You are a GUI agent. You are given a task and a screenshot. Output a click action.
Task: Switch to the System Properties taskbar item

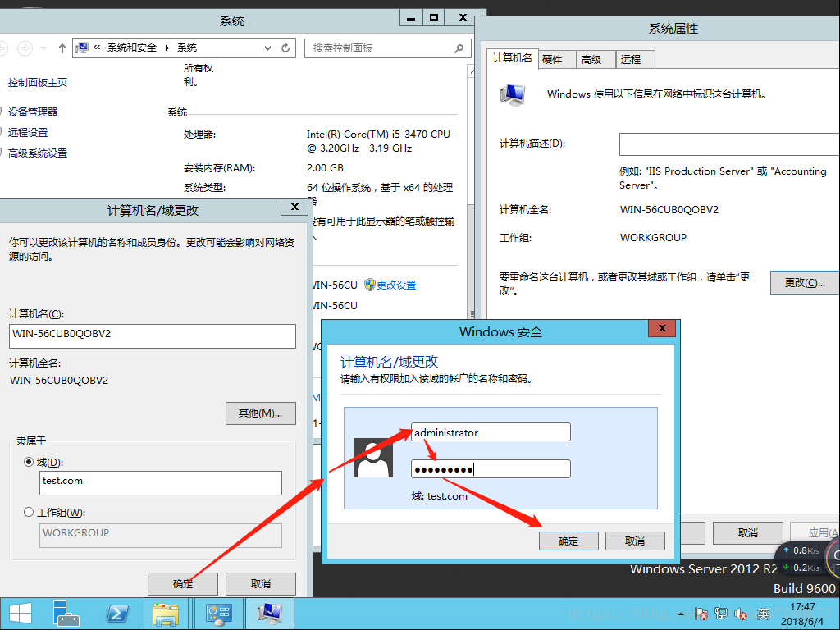(269, 614)
